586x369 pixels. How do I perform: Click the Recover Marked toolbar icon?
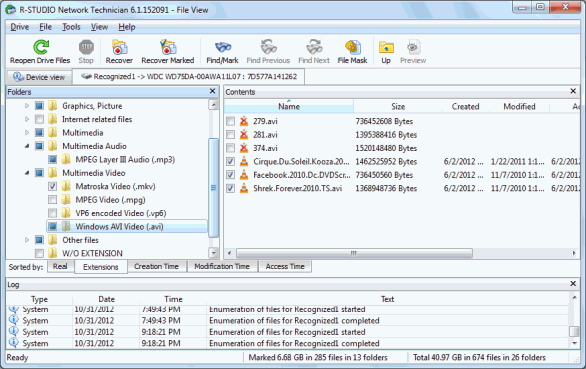coord(168,47)
